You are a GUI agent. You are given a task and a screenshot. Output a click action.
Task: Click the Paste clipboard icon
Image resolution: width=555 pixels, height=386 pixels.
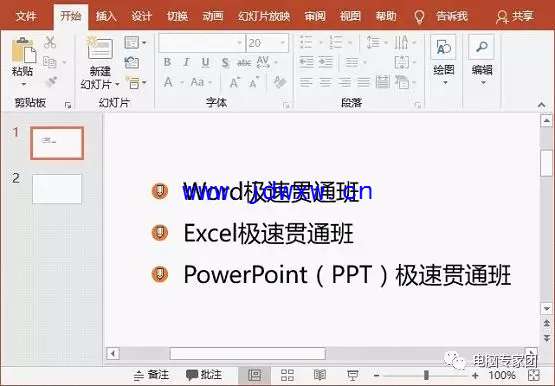click(23, 51)
